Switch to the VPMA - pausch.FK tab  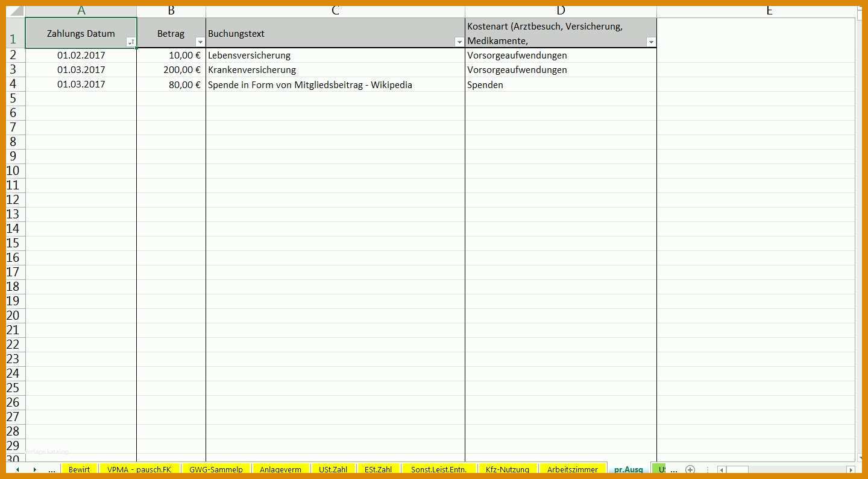pyautogui.click(x=139, y=469)
